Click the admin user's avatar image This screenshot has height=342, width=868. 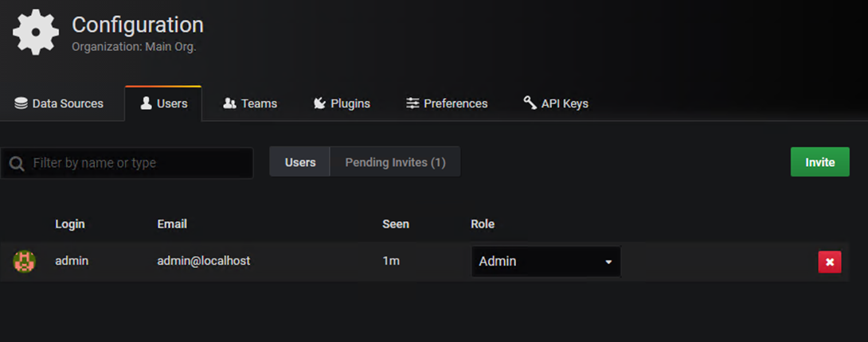pyautogui.click(x=25, y=262)
